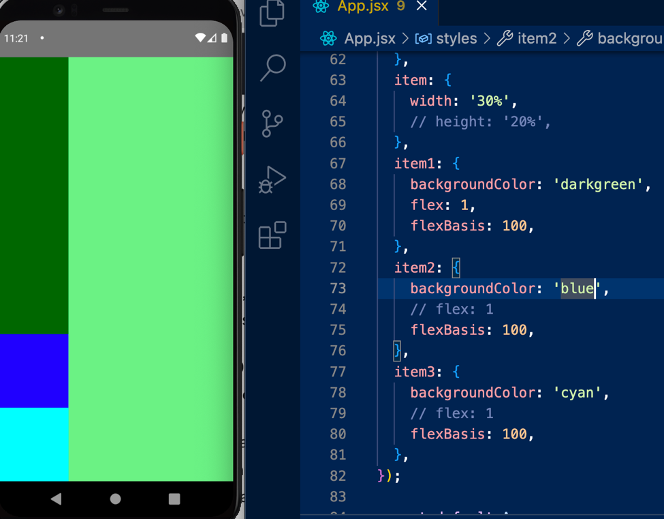The width and height of the screenshot is (664, 520).
Task: Click the commented flex: 1 on line 74
Action: (451, 309)
